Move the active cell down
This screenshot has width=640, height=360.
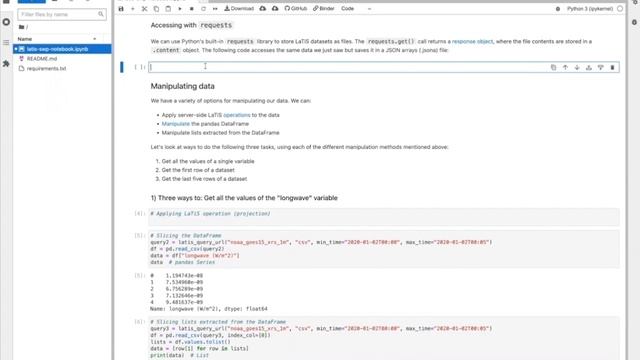(577, 67)
